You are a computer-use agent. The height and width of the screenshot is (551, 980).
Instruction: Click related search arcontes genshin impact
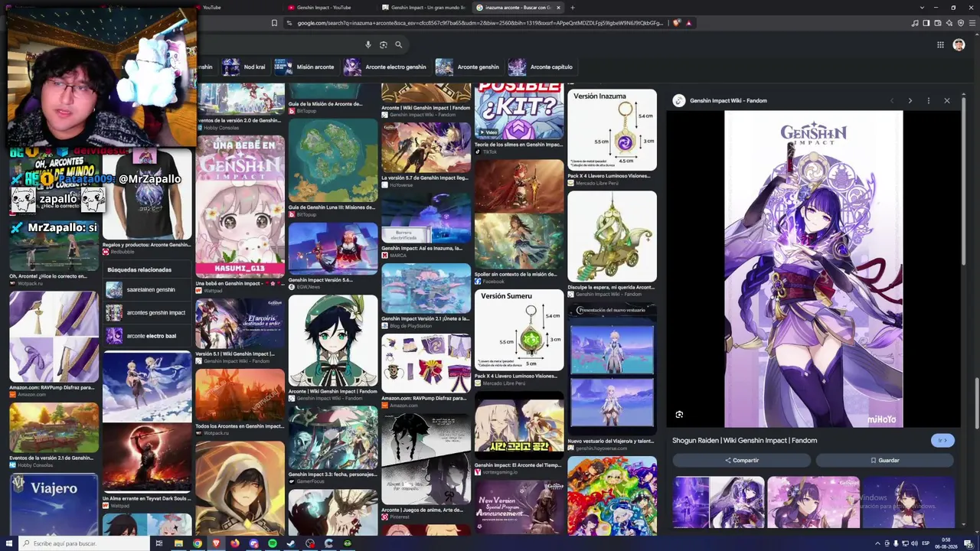(147, 313)
